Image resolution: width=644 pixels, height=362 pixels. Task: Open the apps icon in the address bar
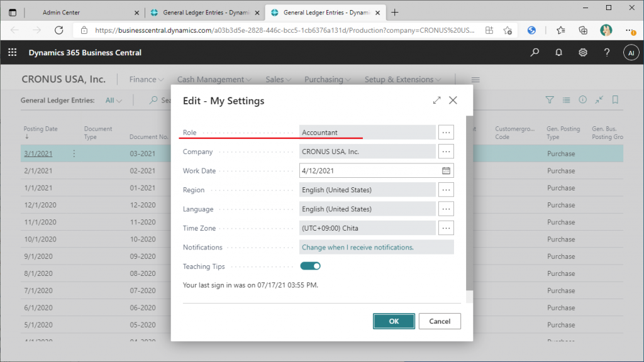[x=489, y=30]
